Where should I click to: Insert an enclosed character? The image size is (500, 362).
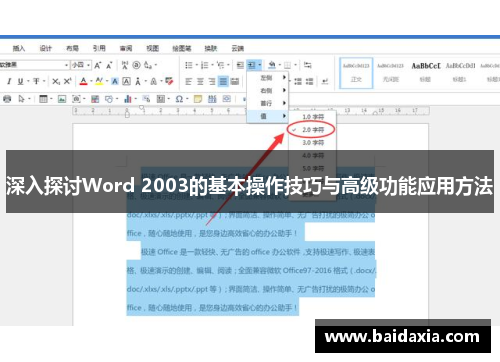[136, 65]
